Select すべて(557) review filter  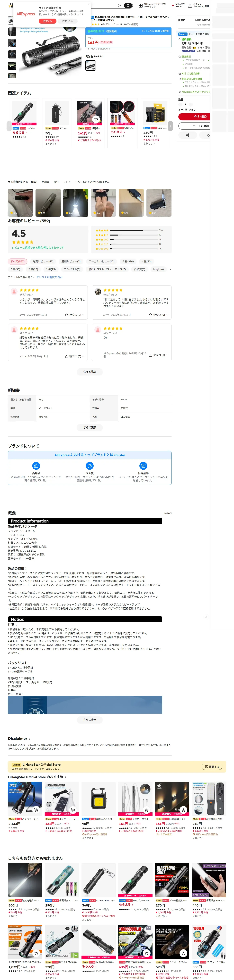pyautogui.click(x=17, y=261)
